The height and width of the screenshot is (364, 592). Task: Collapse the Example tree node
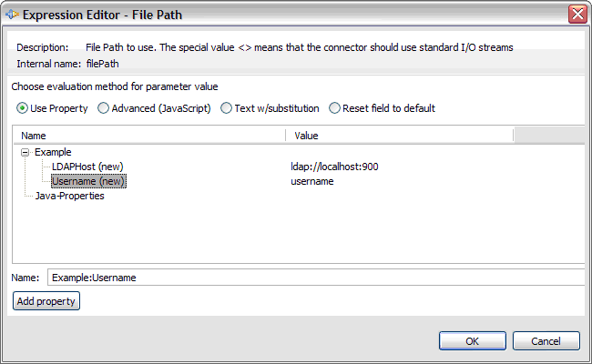tap(25, 152)
